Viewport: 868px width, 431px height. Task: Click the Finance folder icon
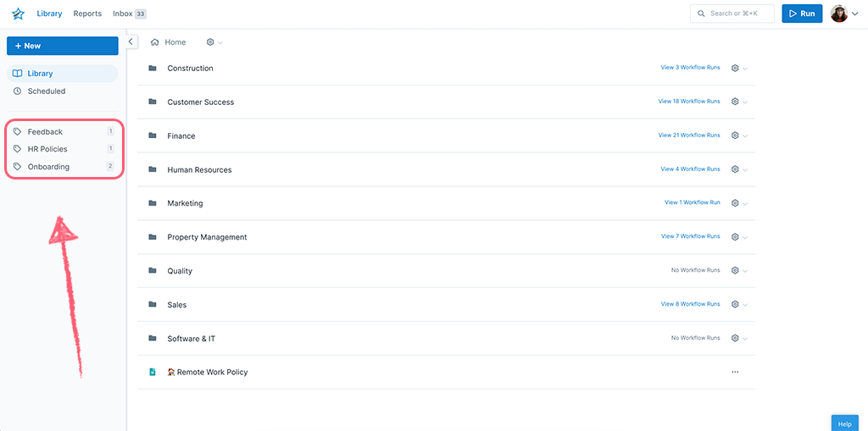point(153,135)
